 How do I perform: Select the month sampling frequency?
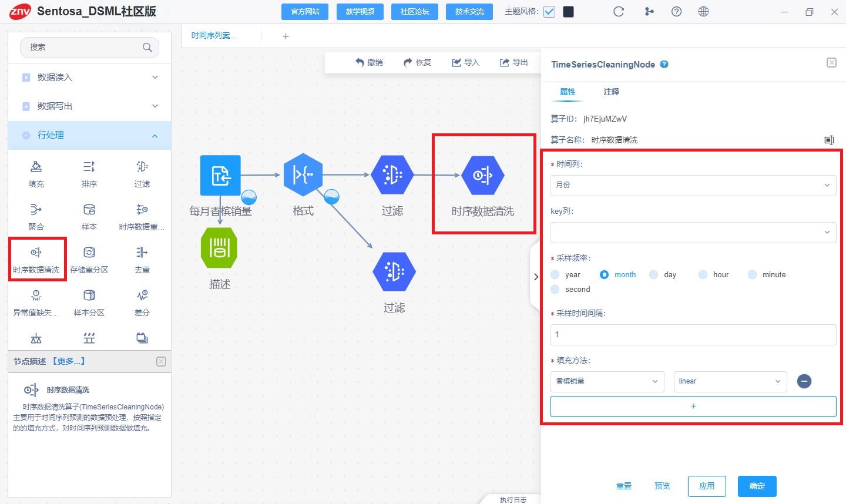coord(605,274)
